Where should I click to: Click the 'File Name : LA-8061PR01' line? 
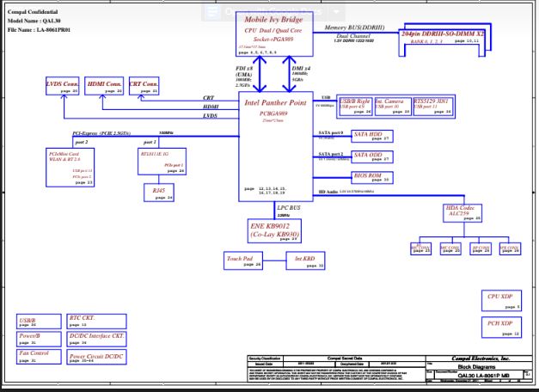pyautogui.click(x=39, y=30)
